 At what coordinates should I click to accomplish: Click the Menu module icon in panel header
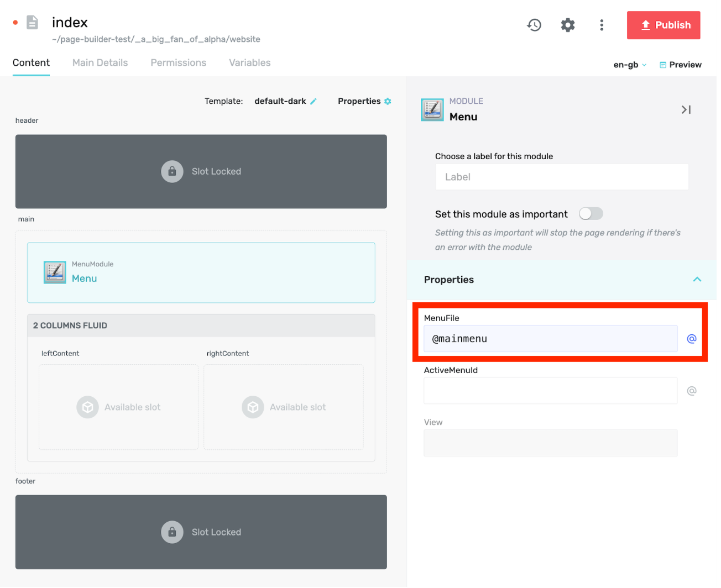point(432,109)
